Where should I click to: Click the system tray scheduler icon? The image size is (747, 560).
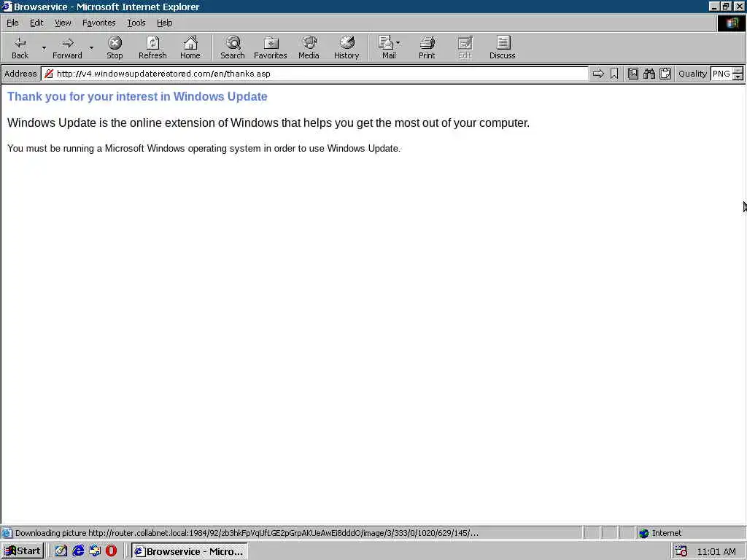click(x=681, y=551)
